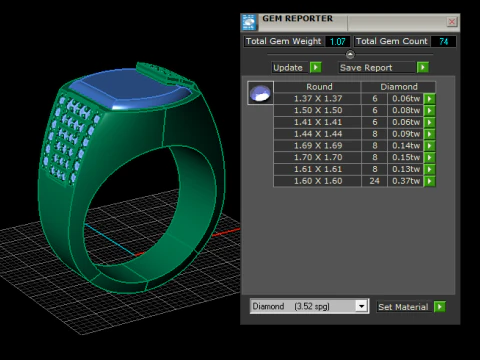The height and width of the screenshot is (360, 480).
Task: Select the 1.60 X 1.60 size cell
Action: 318,181
